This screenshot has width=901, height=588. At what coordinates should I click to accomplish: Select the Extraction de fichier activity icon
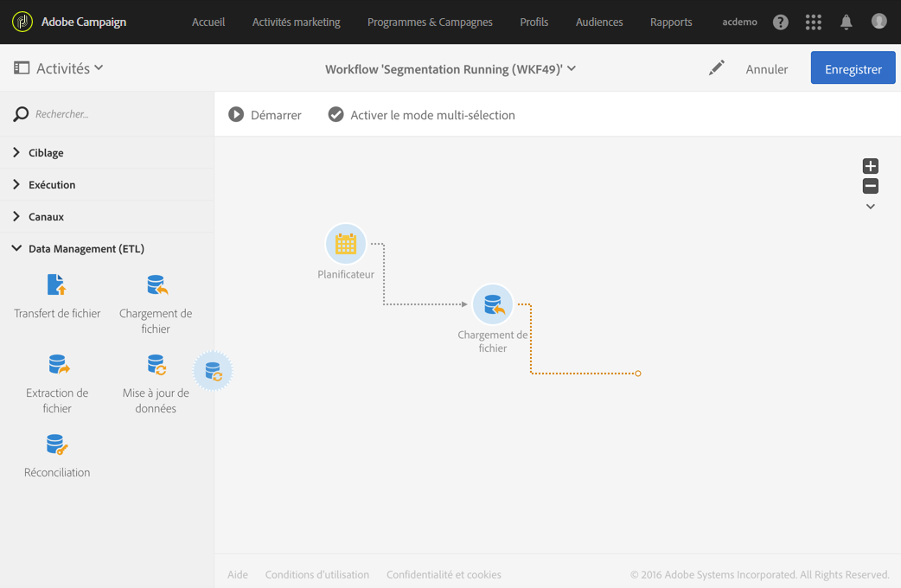pos(57,365)
